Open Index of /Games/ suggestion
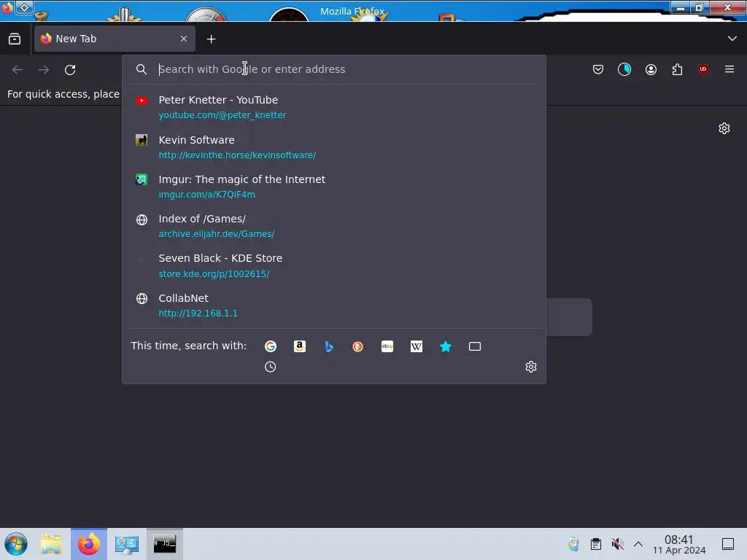 point(334,226)
